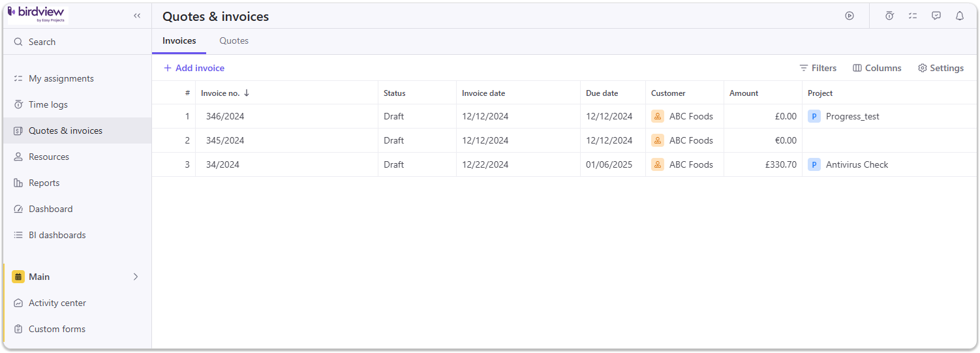Open the Columns chooser
Image resolution: width=980 pixels, height=353 pixels.
(x=877, y=68)
